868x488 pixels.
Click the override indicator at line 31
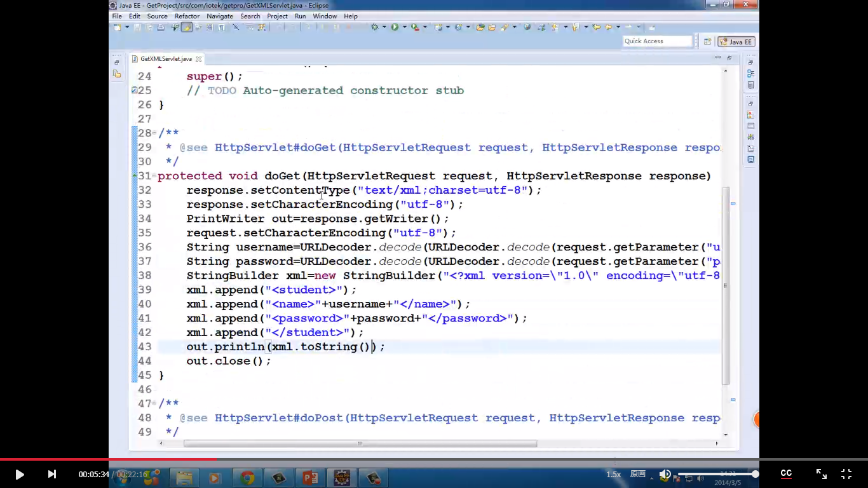pos(134,176)
